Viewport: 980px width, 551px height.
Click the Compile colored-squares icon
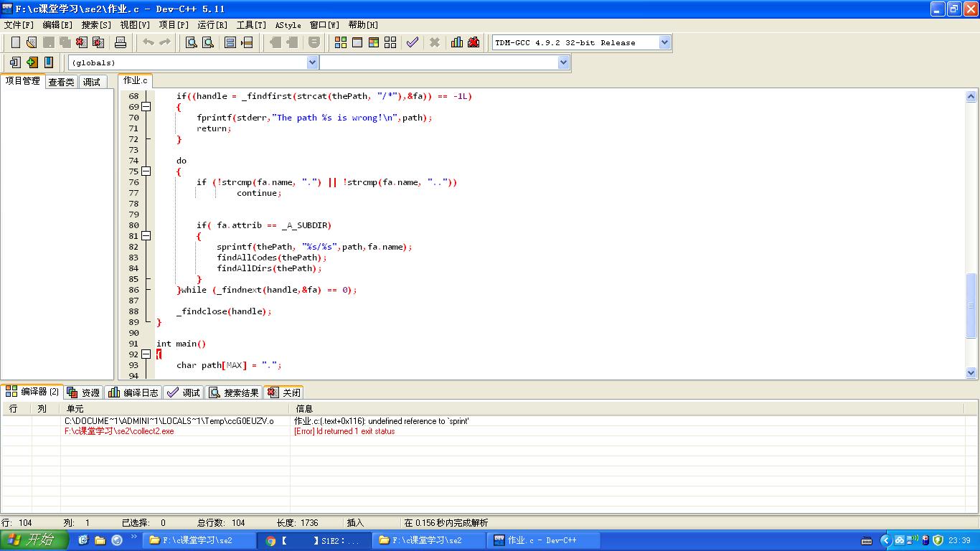[341, 43]
